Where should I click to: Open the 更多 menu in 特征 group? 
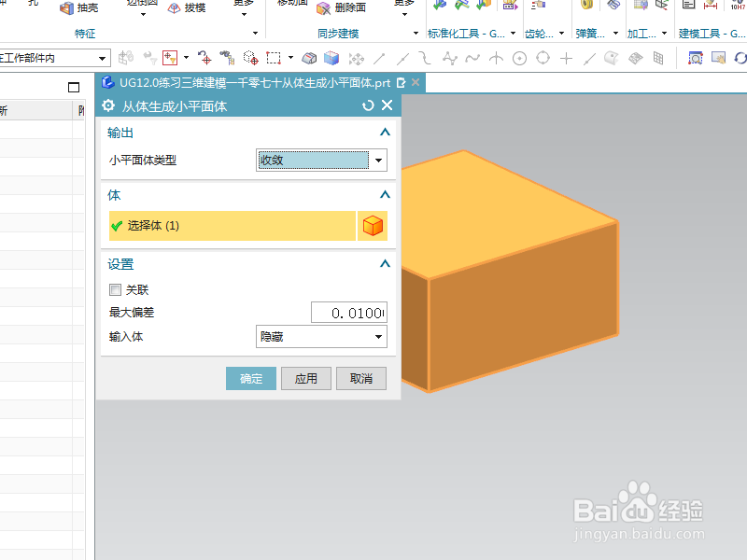click(x=243, y=7)
